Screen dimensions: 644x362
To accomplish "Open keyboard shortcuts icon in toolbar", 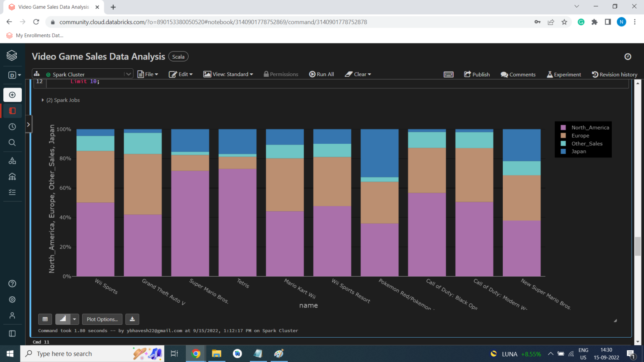I will click(x=448, y=75).
